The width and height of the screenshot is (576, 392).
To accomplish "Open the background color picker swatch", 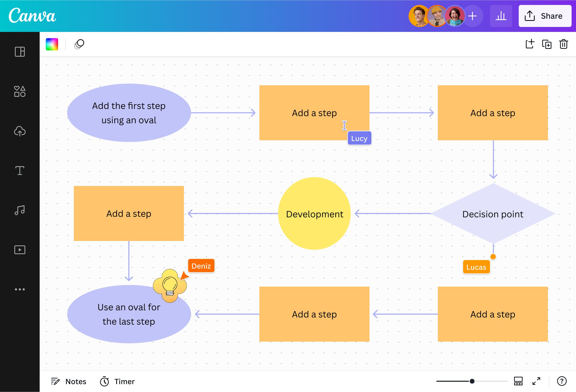I will click(52, 44).
